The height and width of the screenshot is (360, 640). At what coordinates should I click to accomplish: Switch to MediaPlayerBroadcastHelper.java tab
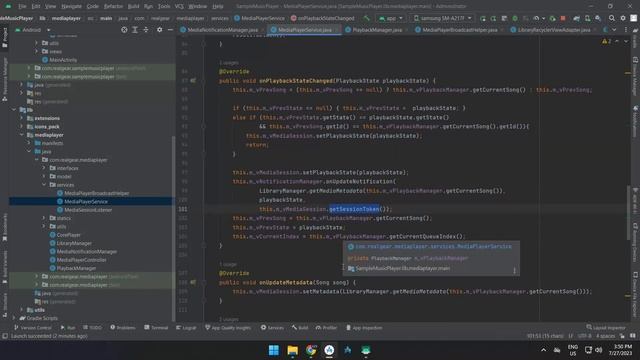click(x=459, y=30)
